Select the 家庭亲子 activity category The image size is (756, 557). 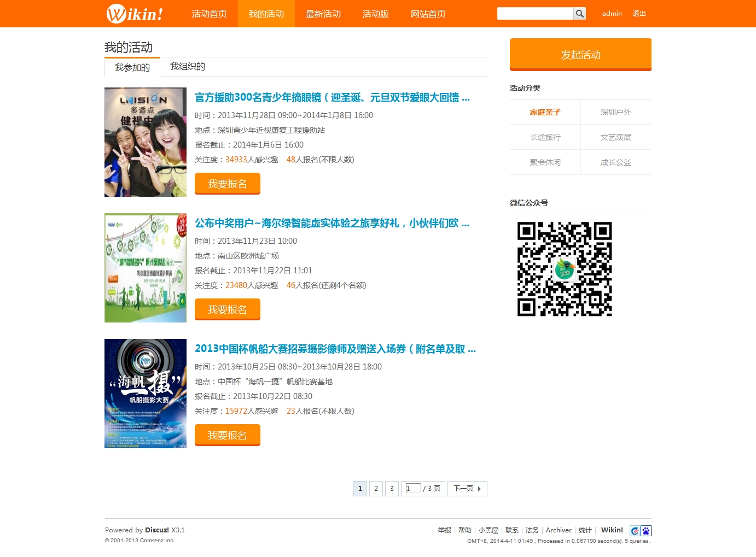545,112
